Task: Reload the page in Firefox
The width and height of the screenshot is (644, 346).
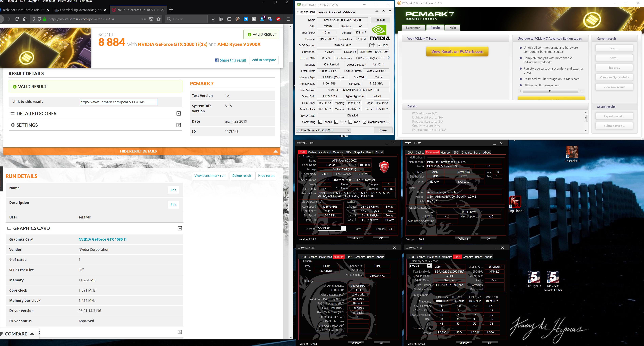Action: coord(17,19)
